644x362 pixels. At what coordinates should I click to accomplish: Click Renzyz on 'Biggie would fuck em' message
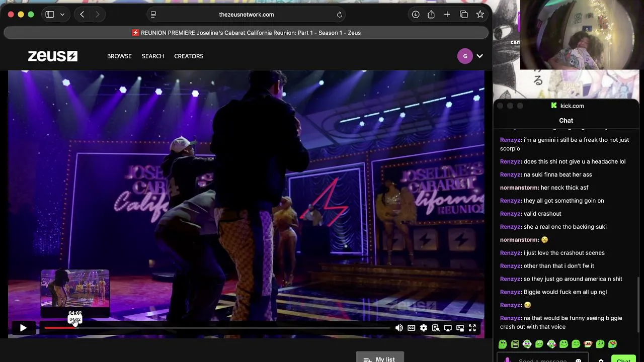511,292
